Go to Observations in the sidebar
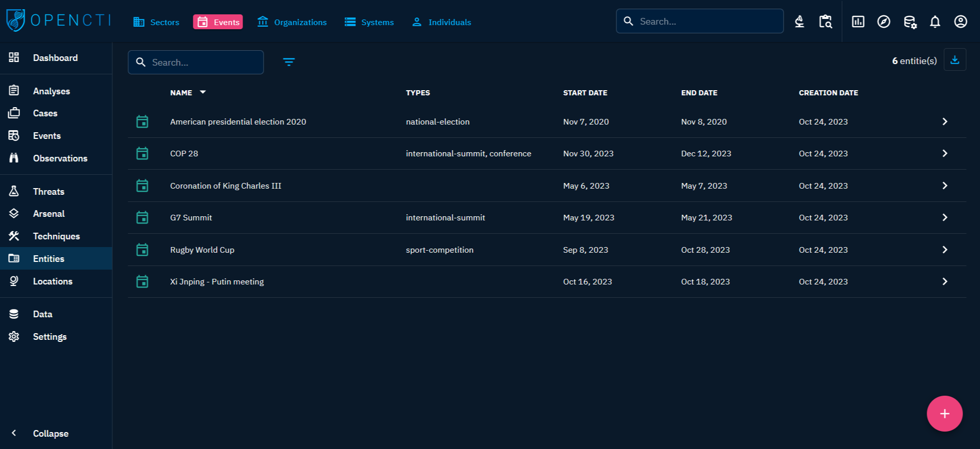The image size is (980, 449). pos(60,158)
